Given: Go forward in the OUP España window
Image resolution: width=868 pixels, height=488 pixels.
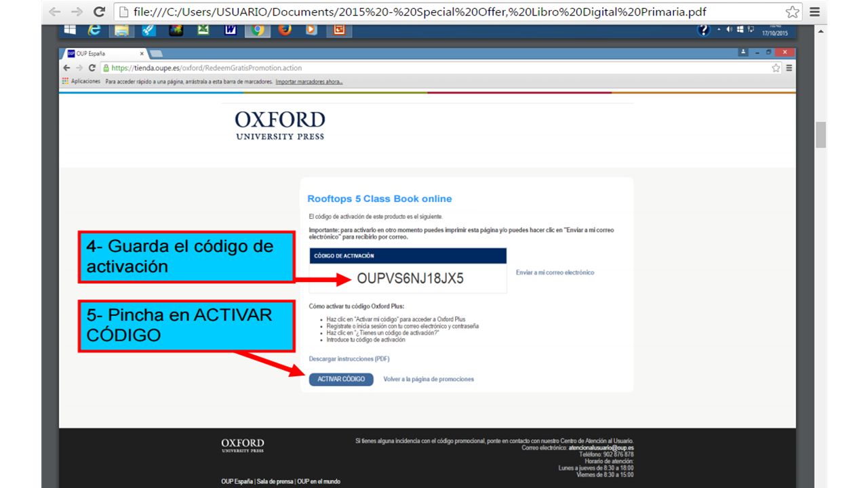Looking at the screenshot, I should coord(78,68).
